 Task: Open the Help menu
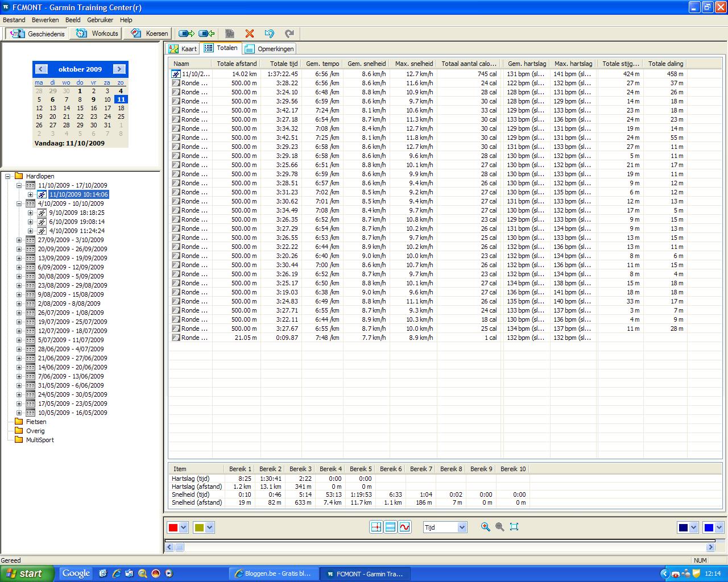[x=126, y=20]
